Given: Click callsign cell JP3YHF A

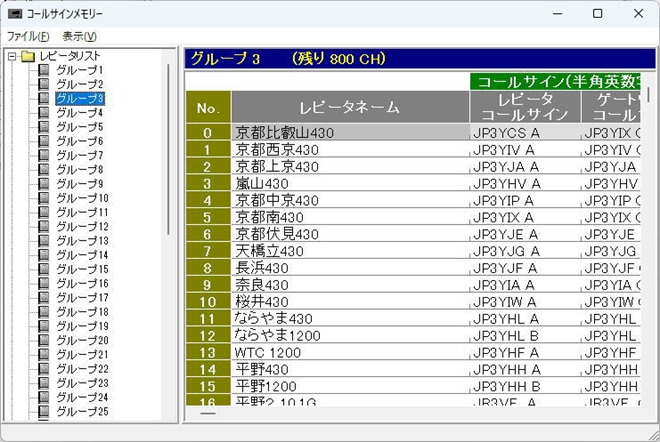Looking at the screenshot, I should tap(524, 353).
